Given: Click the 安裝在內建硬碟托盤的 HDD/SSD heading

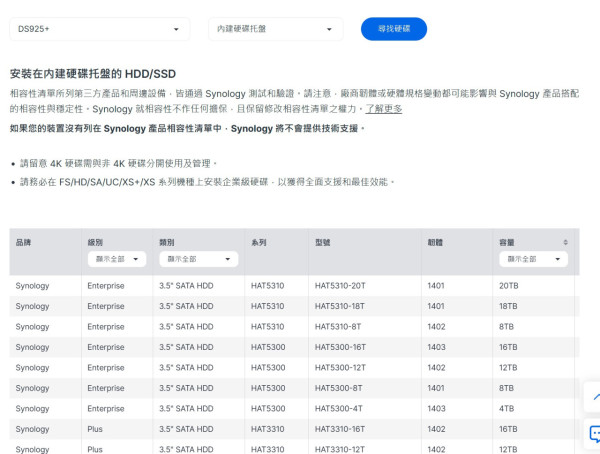Looking at the screenshot, I should click(93, 74).
